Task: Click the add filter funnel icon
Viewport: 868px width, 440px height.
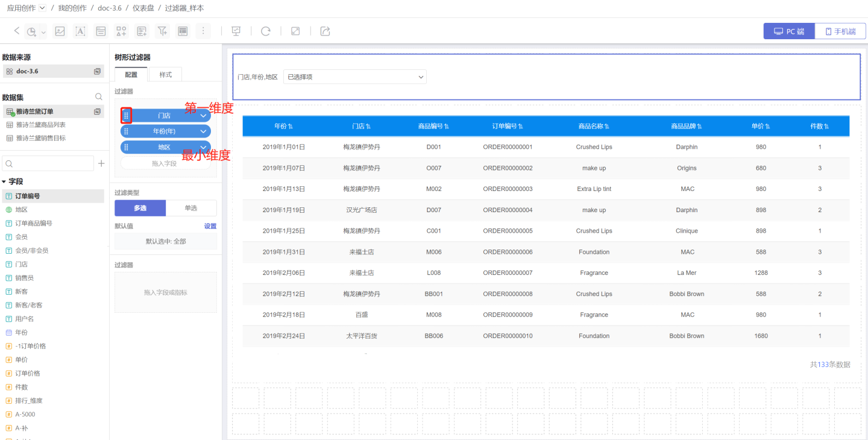Action: pos(162,31)
